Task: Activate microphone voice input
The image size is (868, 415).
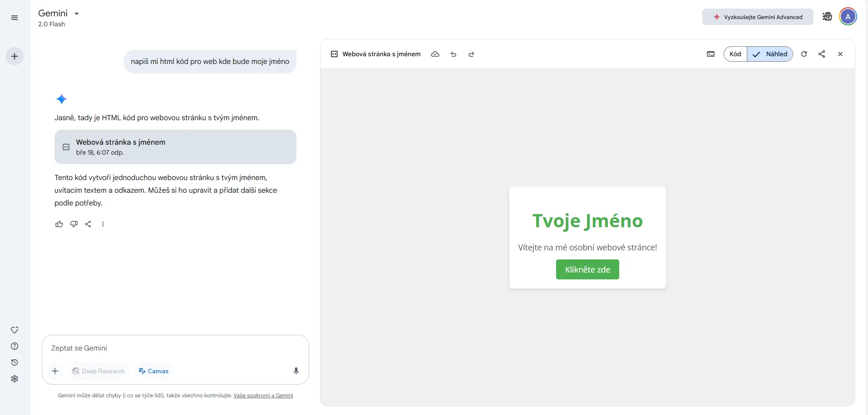Action: click(x=296, y=371)
